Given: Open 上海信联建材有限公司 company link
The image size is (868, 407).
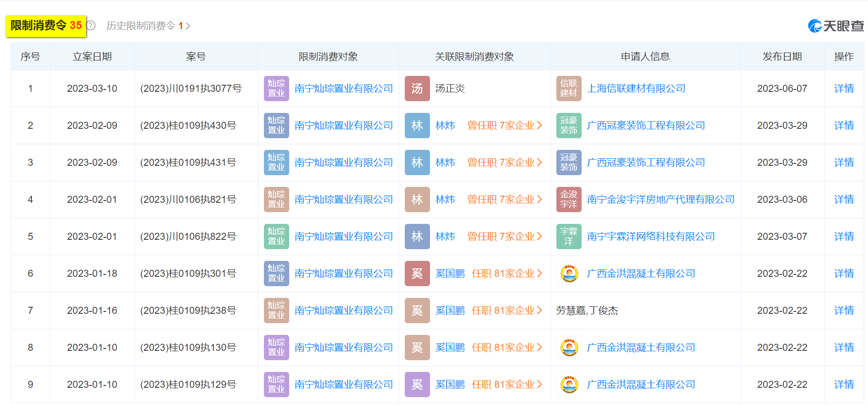Looking at the screenshot, I should (636, 89).
